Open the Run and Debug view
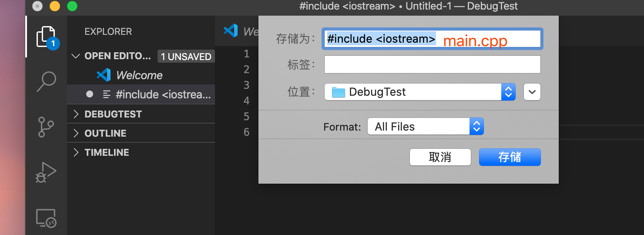 click(x=46, y=172)
